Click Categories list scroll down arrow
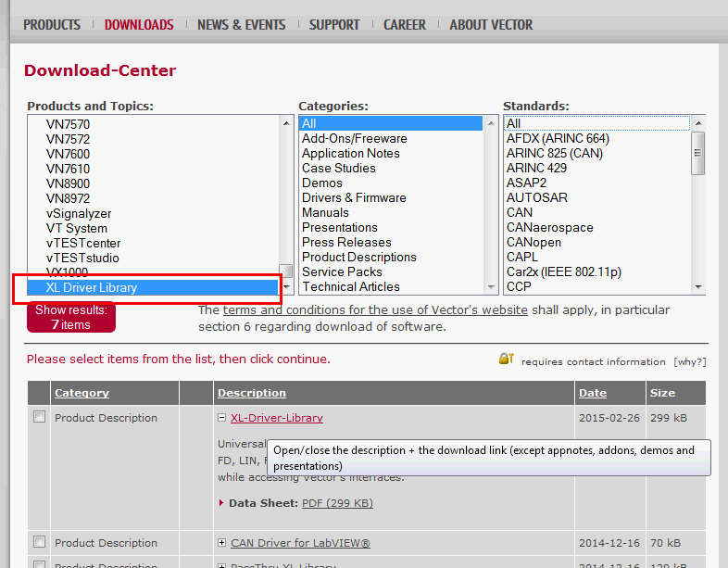 coord(491,287)
